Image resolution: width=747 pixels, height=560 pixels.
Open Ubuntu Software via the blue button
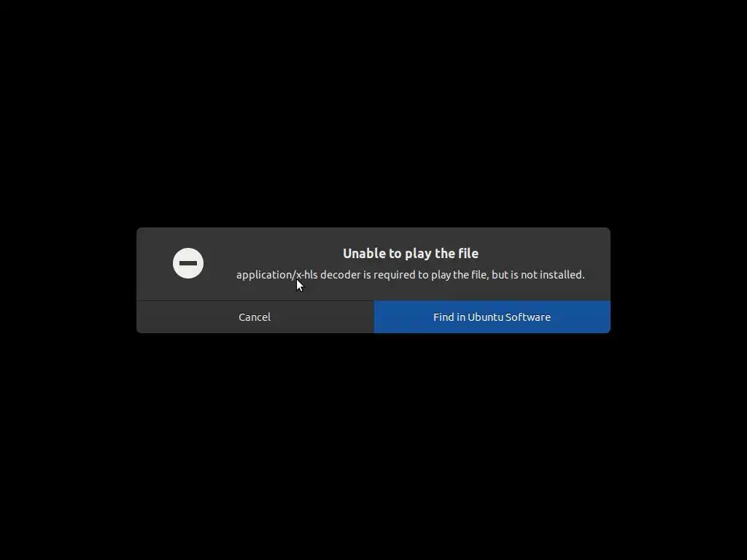(492, 317)
